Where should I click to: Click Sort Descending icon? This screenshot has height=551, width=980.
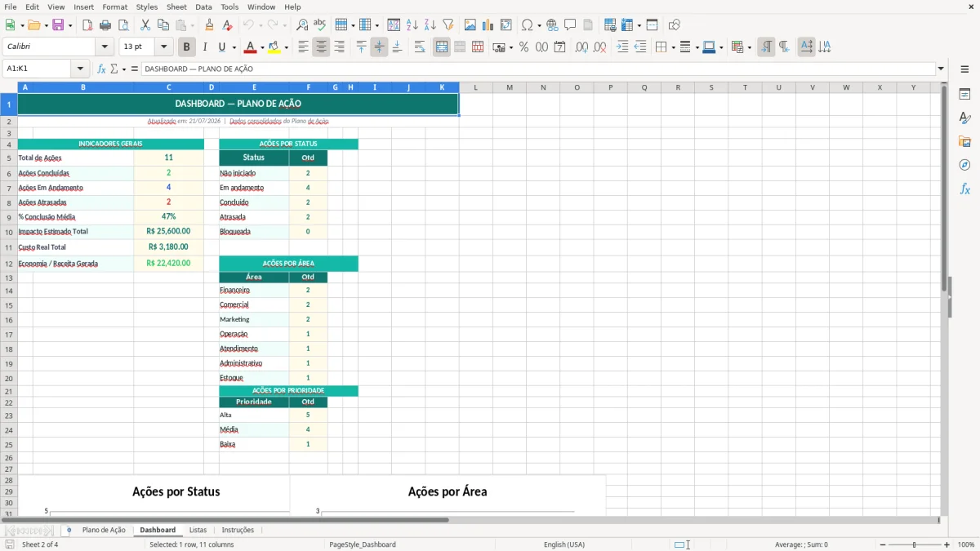point(430,25)
